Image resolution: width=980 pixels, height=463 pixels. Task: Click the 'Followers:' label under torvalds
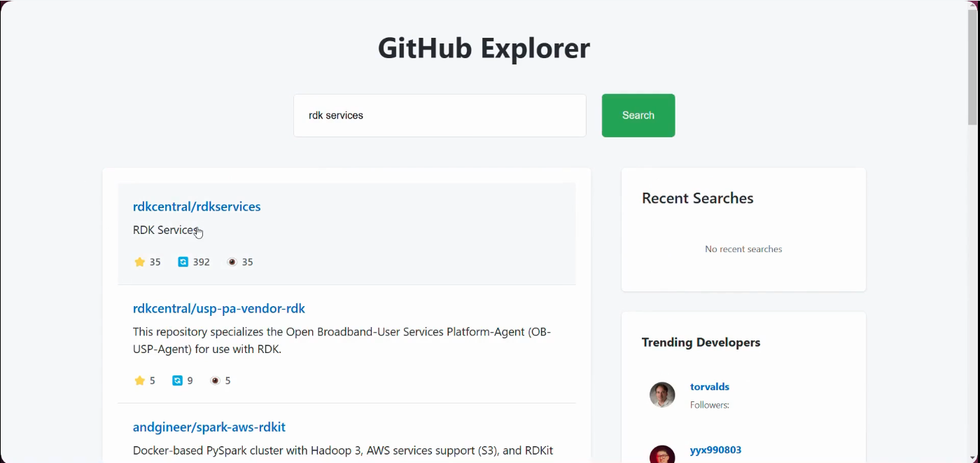tap(710, 405)
